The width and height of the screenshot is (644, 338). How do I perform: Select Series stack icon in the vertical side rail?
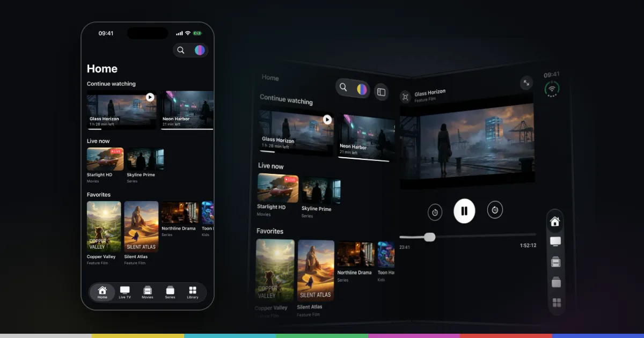click(556, 282)
